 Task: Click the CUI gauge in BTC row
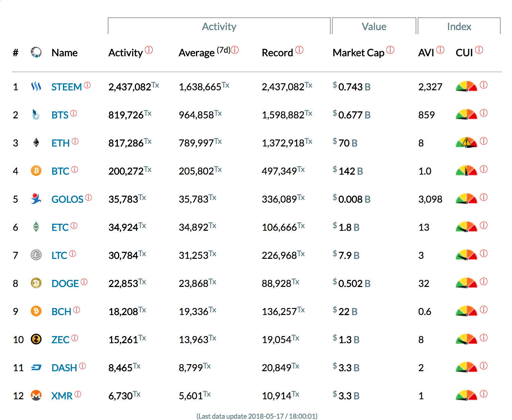pos(466,171)
